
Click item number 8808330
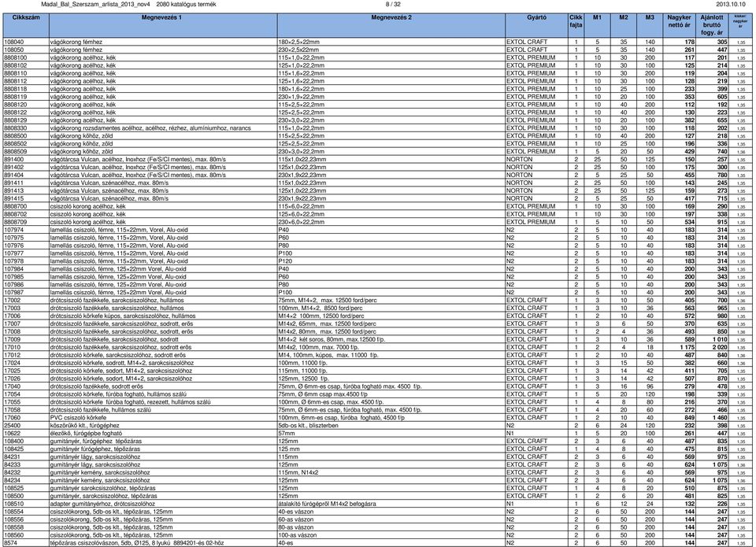click(16, 128)
